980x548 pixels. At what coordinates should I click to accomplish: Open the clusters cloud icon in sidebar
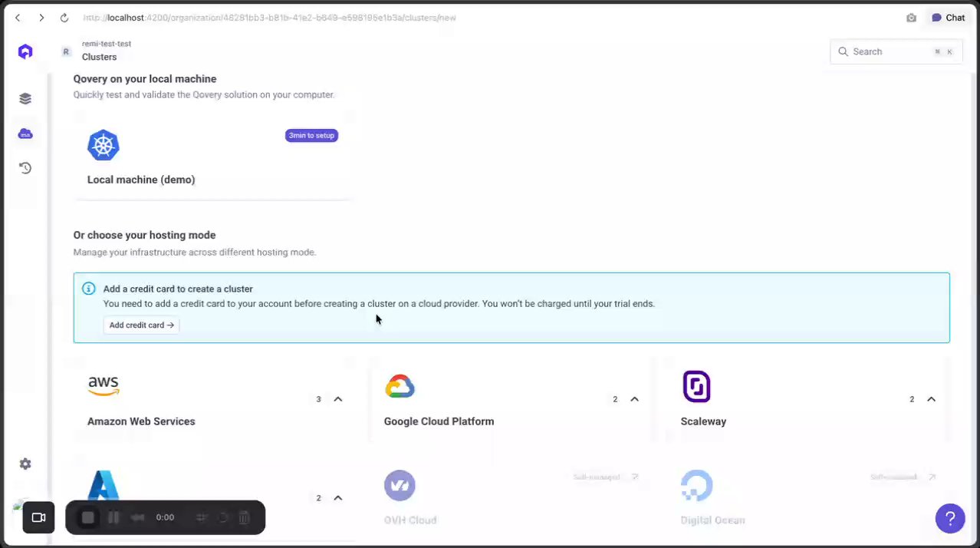25,134
